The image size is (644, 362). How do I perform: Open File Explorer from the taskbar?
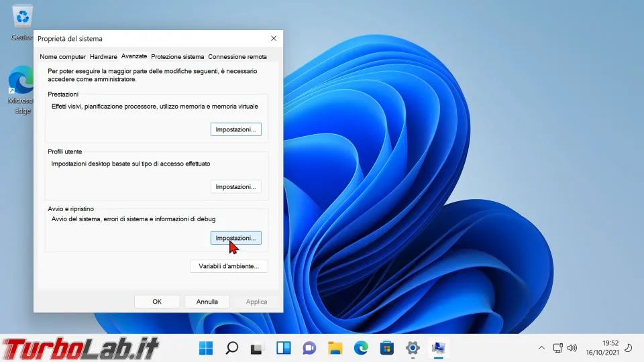coord(335,348)
